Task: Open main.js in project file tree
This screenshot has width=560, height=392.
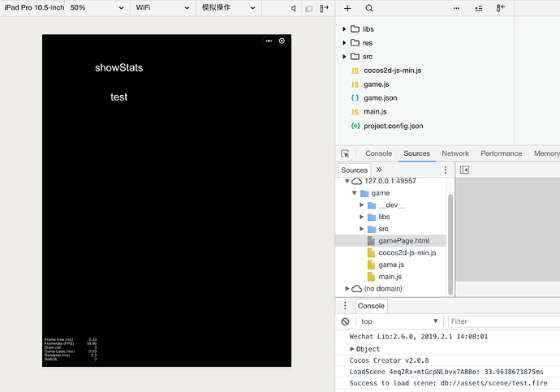Action: [375, 112]
